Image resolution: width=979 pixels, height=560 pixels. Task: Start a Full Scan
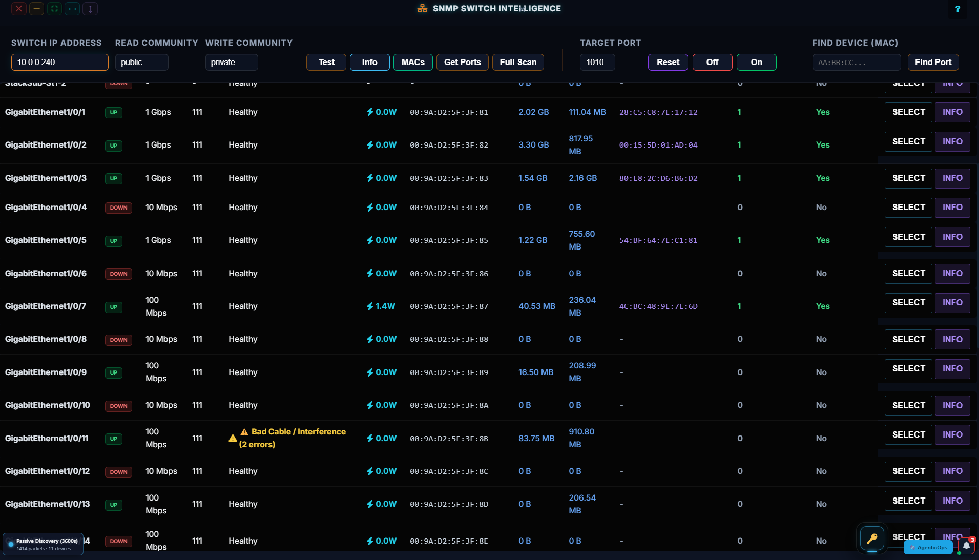518,62
